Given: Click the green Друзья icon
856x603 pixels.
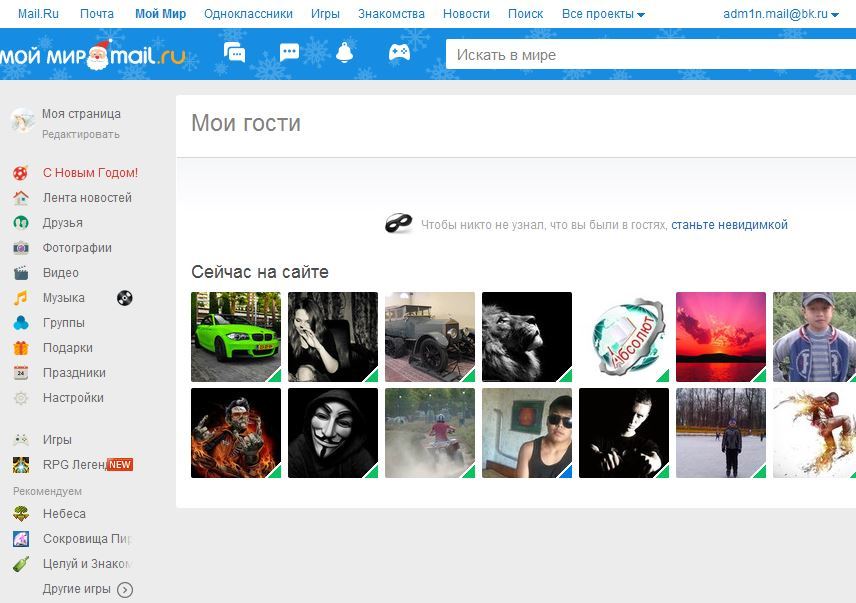Looking at the screenshot, I should tap(21, 223).
